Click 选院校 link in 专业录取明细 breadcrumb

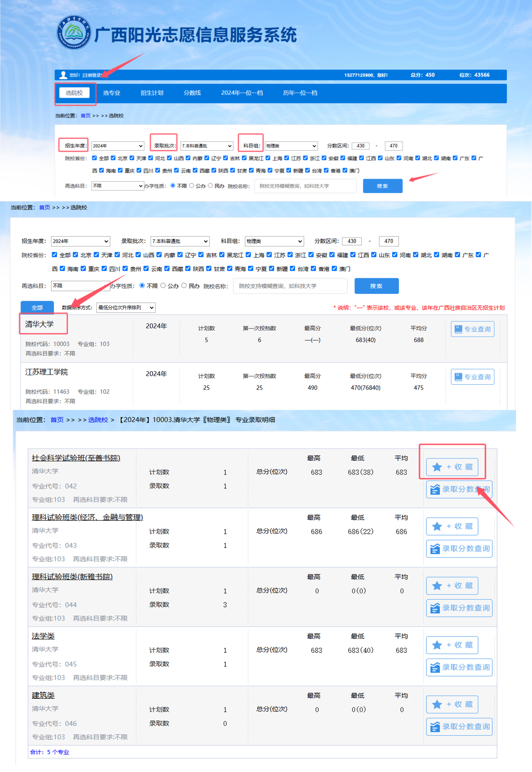coord(98,420)
